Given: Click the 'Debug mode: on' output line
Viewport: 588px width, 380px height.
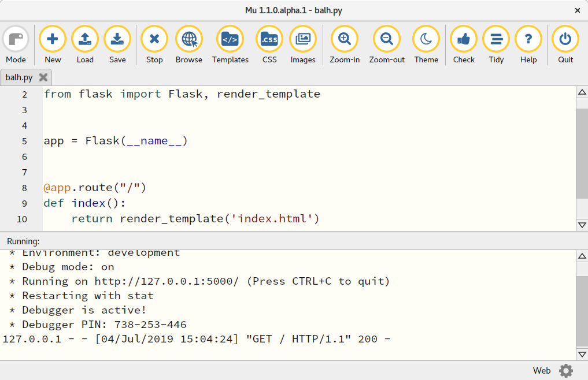Looking at the screenshot, I should click(62, 267).
